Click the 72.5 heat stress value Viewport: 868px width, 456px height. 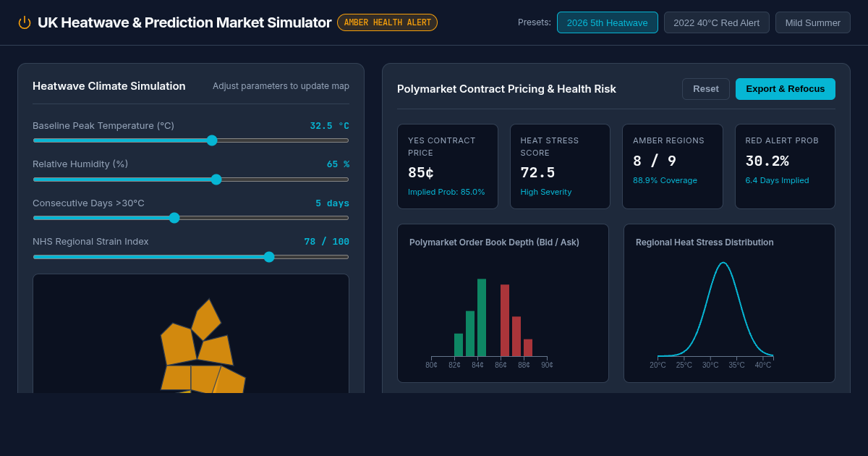click(x=537, y=173)
